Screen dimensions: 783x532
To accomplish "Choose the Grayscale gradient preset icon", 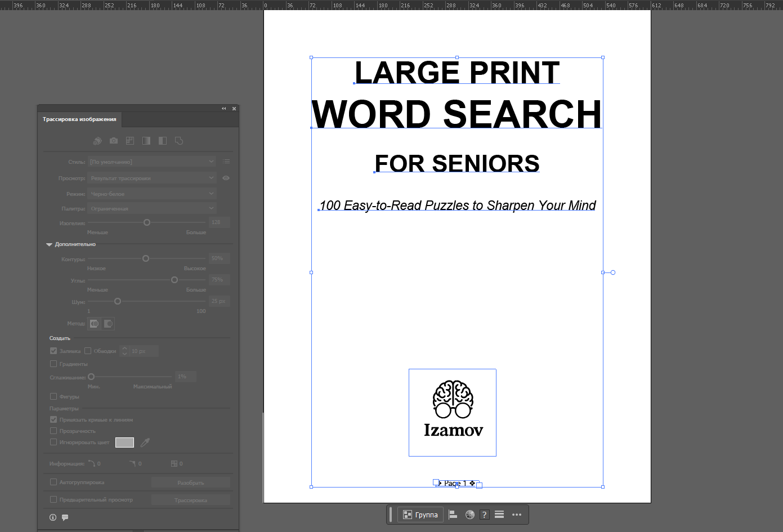I will 146,141.
